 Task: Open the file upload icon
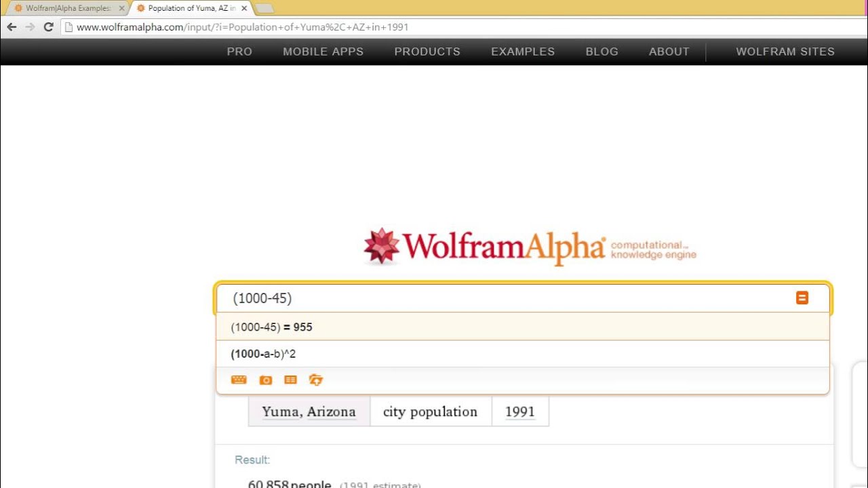[315, 380]
